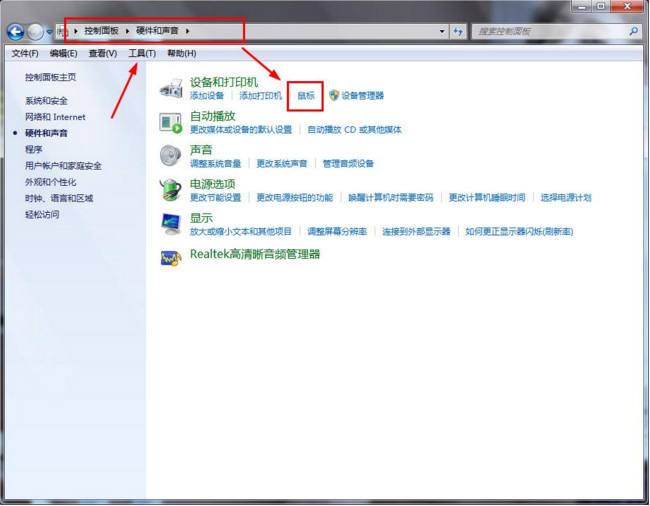Image resolution: width=650 pixels, height=506 pixels.
Task: Click the 电源选项 battery icon
Action: pos(171,190)
